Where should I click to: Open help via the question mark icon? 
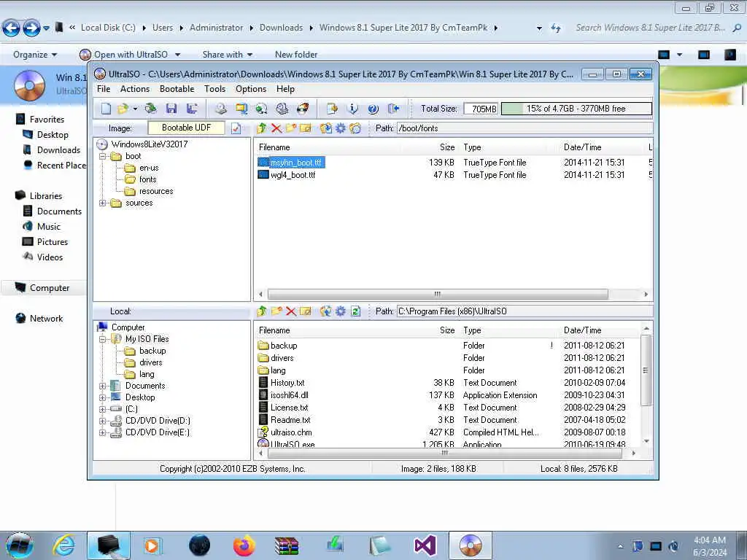point(373,109)
